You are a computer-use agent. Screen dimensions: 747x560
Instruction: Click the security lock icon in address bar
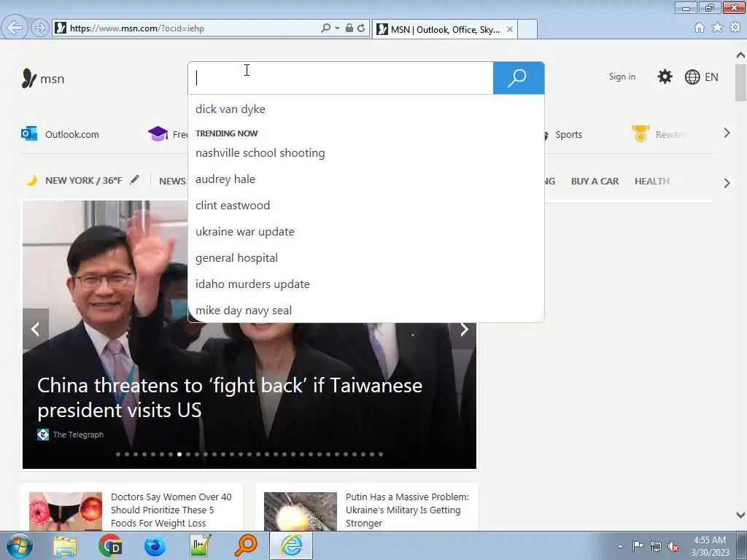pos(349,28)
